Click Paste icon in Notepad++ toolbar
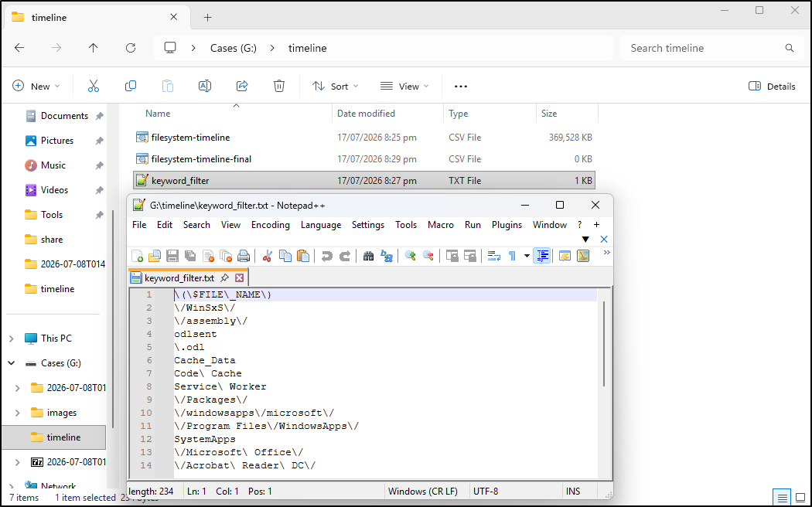The image size is (812, 507). point(303,256)
